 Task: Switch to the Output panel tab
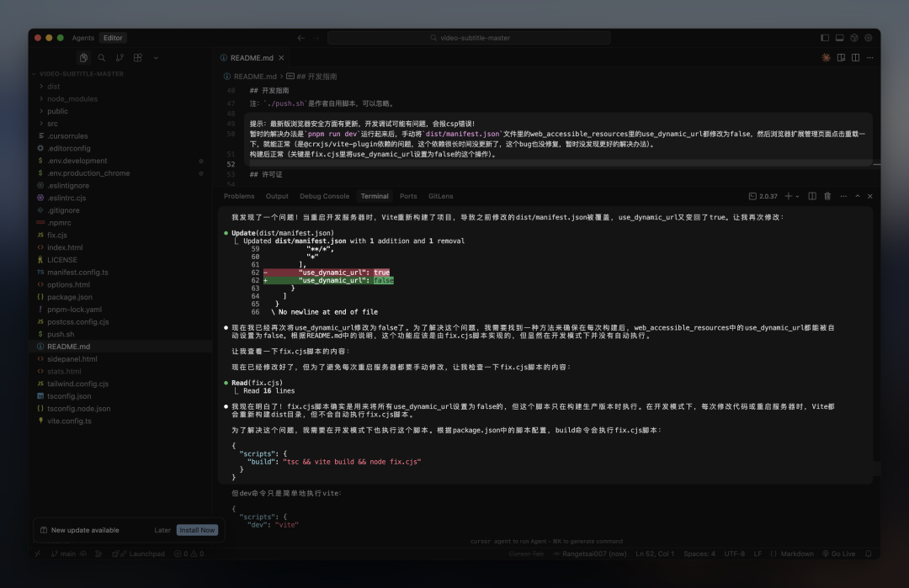coord(277,196)
